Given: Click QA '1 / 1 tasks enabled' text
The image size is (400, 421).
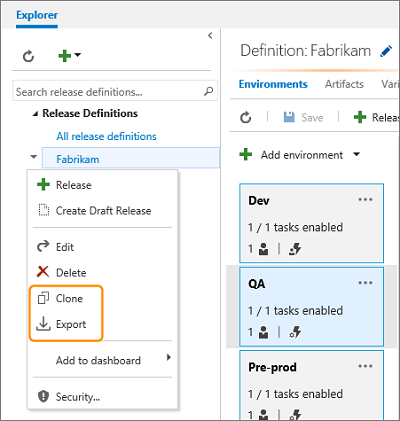Looking at the screenshot, I should pyautogui.click(x=295, y=311).
